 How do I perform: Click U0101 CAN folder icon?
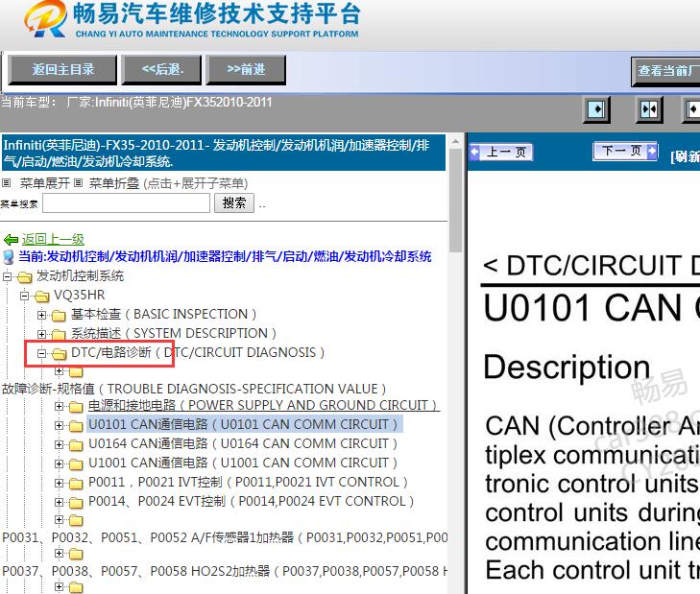coord(76,426)
